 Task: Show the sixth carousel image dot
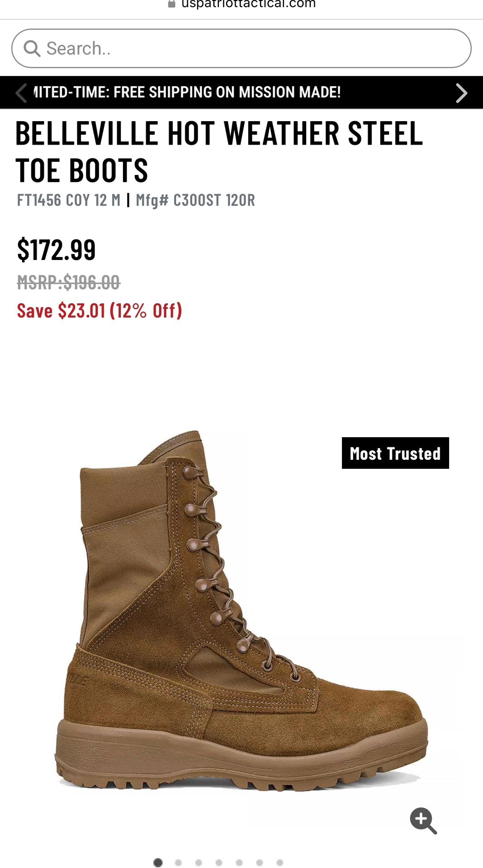click(260, 863)
